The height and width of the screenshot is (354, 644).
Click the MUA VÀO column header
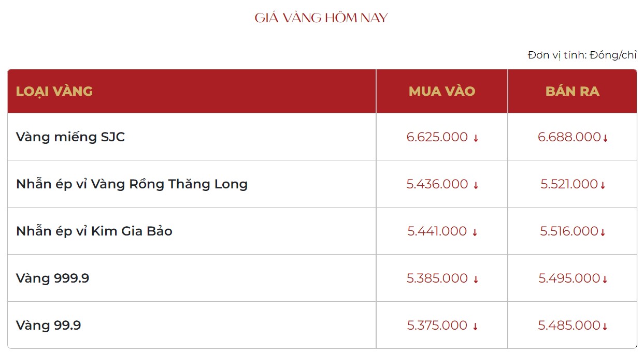tap(442, 91)
